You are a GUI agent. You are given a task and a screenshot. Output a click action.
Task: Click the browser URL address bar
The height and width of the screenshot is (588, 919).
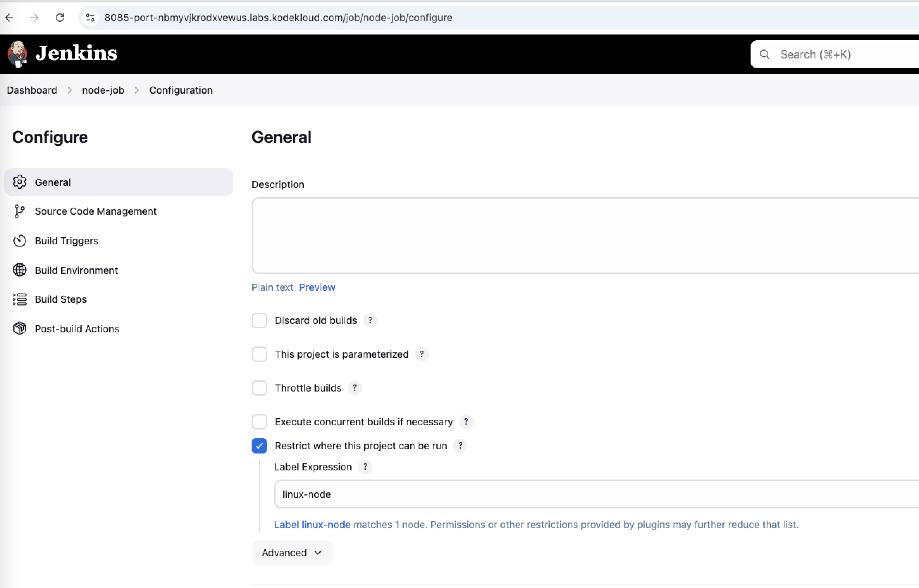click(x=498, y=18)
